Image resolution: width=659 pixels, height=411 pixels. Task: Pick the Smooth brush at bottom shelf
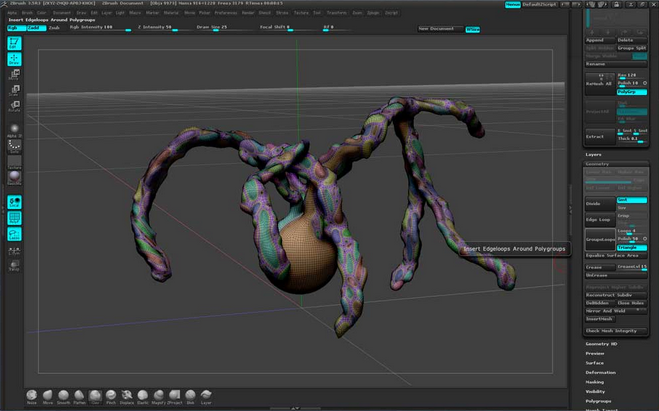(64, 396)
